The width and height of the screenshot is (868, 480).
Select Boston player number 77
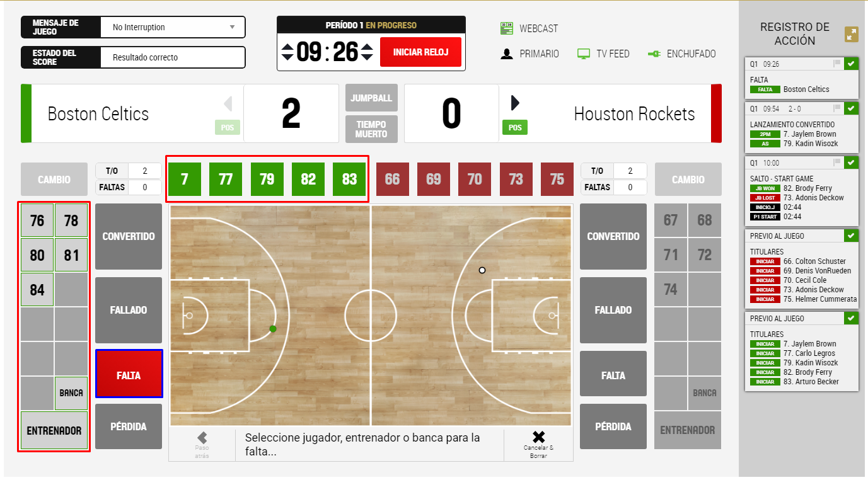coord(226,180)
